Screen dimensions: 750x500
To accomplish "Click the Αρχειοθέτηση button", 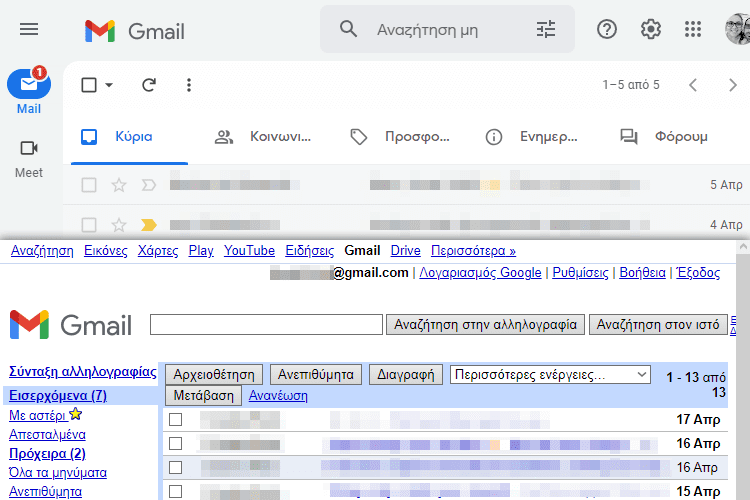I will [214, 374].
